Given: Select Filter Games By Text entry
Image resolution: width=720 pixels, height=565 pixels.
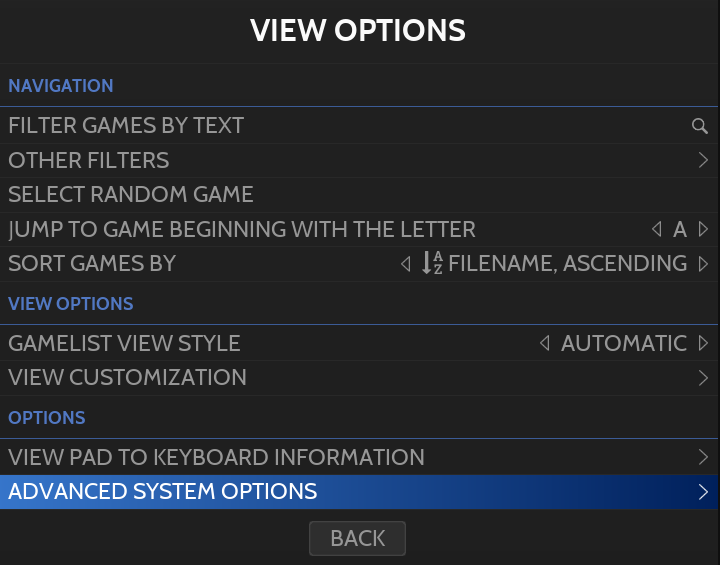Looking at the screenshot, I should 126,126.
